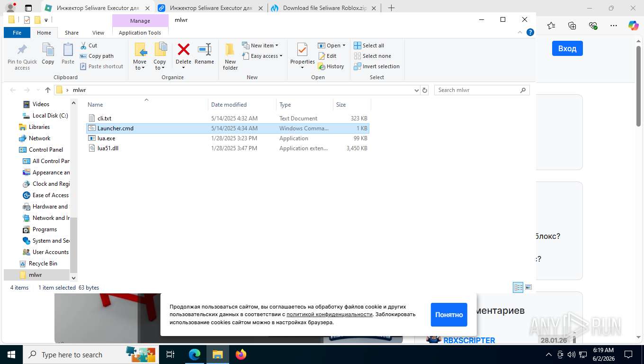
Task: Accept cookies with the Понятно button
Action: pos(449,315)
